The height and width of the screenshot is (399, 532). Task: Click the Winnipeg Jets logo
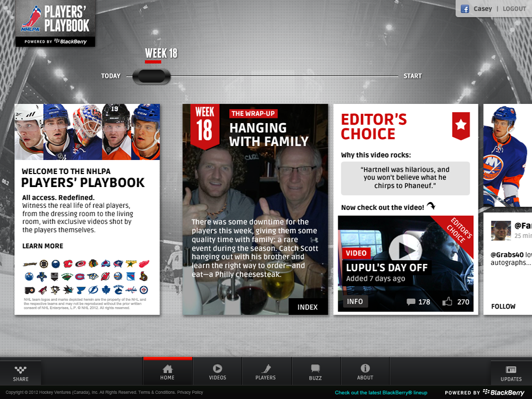pos(144,290)
